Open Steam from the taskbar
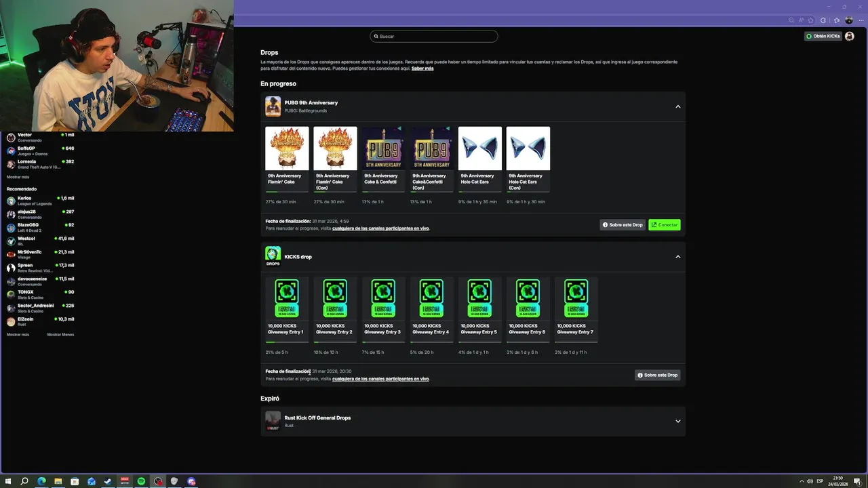The image size is (868, 488). 108,481
